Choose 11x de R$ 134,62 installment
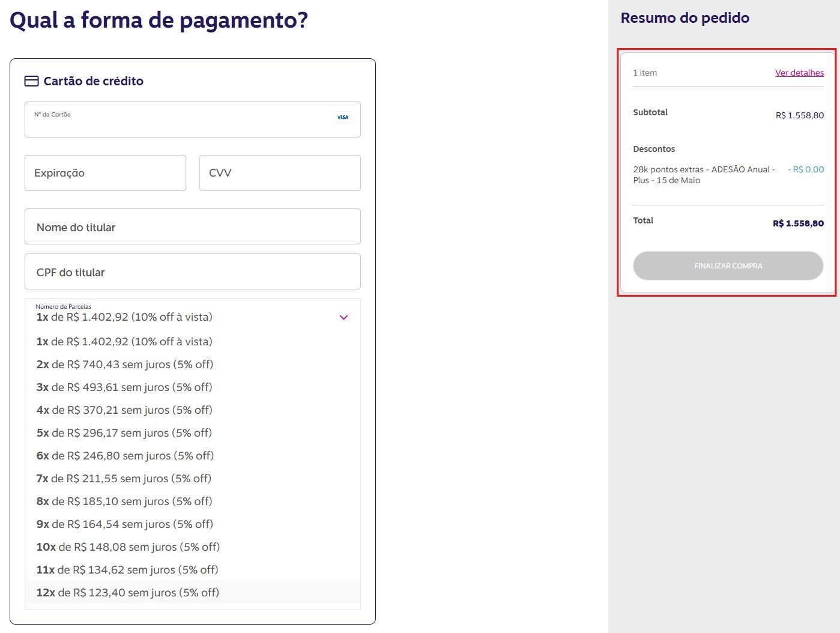Viewport: 840px width, 633px height. [x=127, y=570]
